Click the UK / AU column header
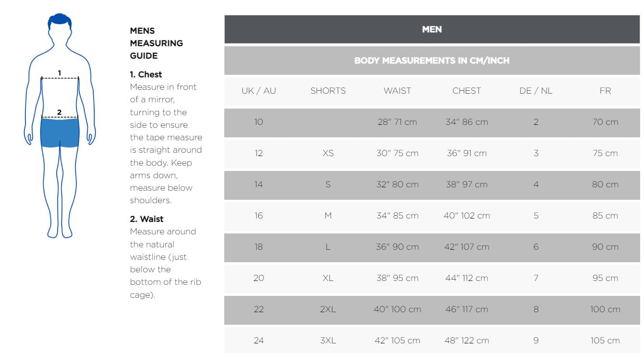644x353 pixels. click(259, 91)
